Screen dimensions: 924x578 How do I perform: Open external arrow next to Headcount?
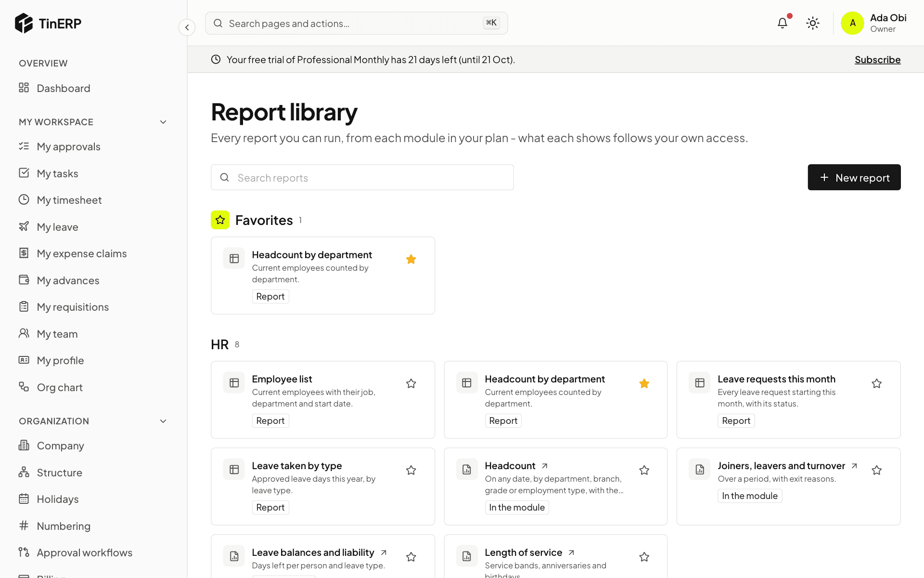tap(545, 466)
